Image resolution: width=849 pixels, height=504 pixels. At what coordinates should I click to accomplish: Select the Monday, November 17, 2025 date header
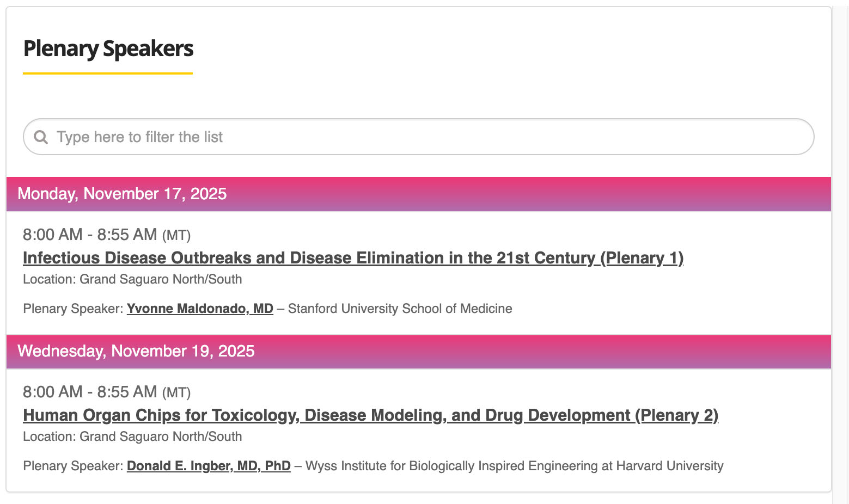[122, 194]
